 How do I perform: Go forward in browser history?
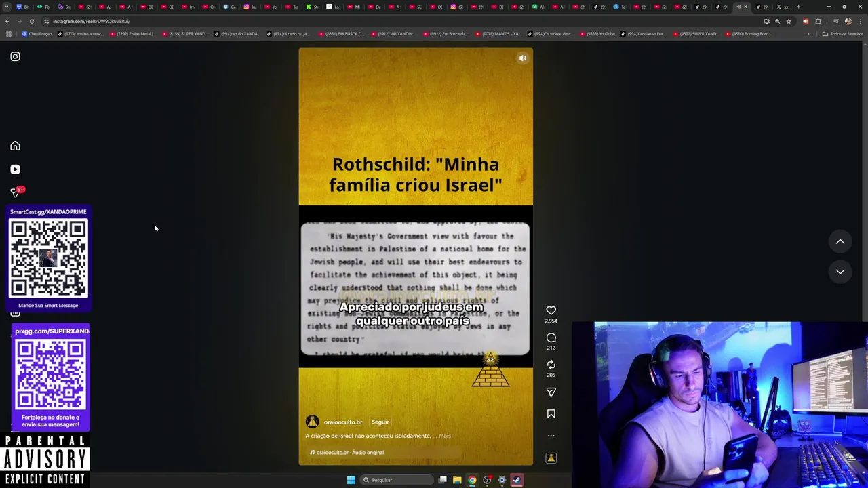click(x=19, y=21)
